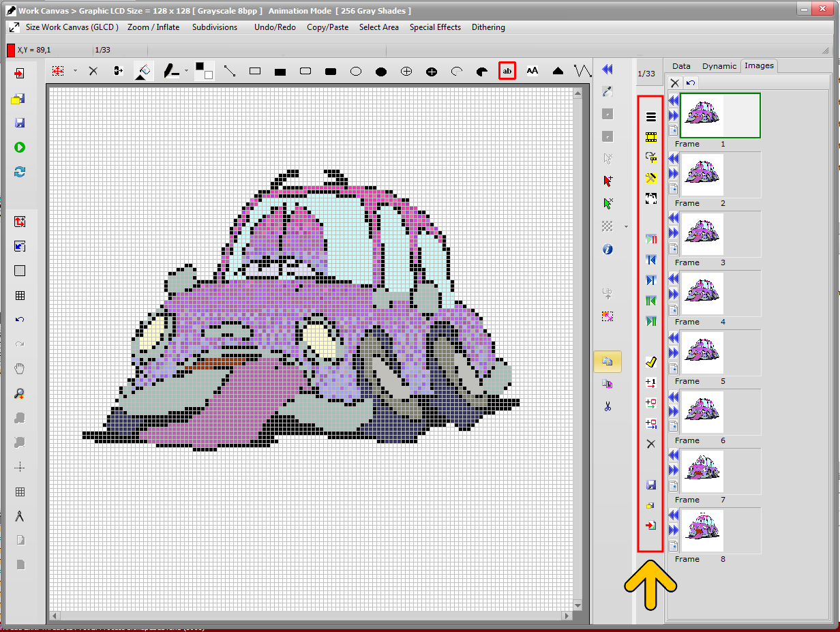Switch to the Dynamic tab
Image resolution: width=840 pixels, height=632 pixels.
(x=719, y=66)
